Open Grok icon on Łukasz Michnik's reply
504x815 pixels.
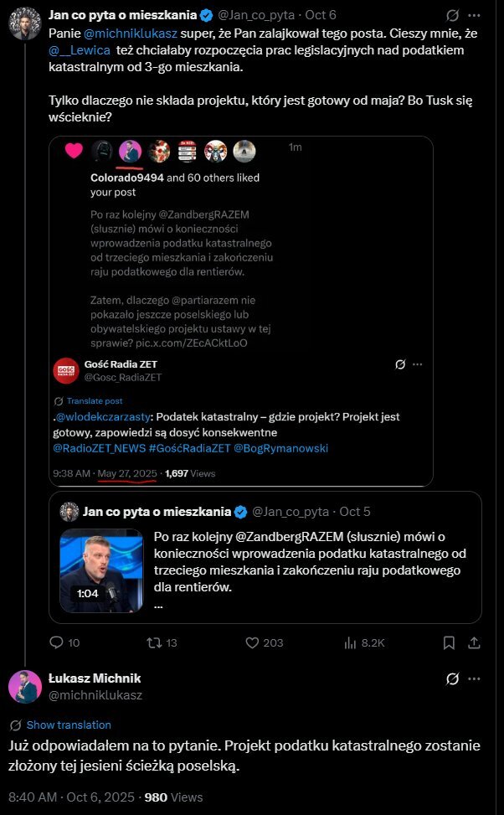tap(453, 678)
